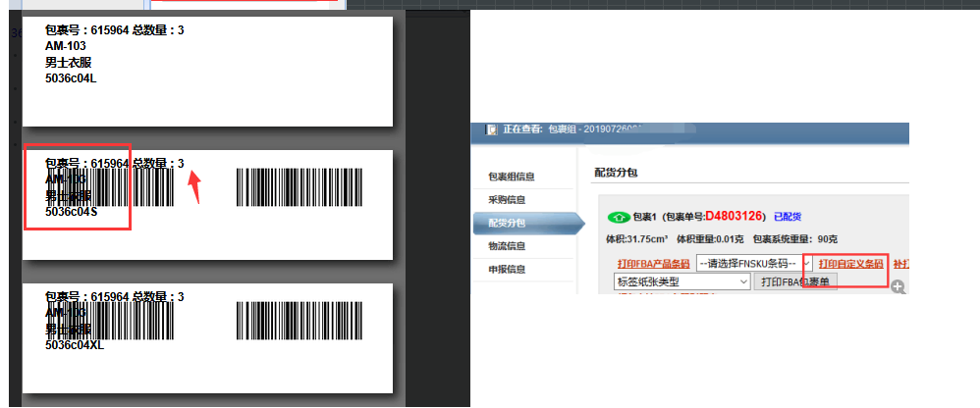
Task: Click the 打印FBA产品条码 link
Action: click(x=653, y=264)
